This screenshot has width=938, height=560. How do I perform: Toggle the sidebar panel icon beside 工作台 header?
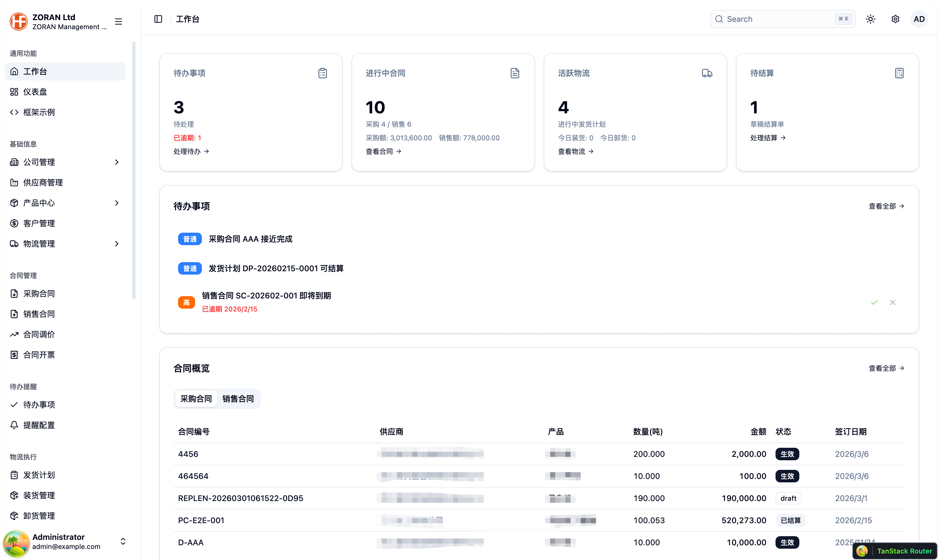pyautogui.click(x=158, y=19)
